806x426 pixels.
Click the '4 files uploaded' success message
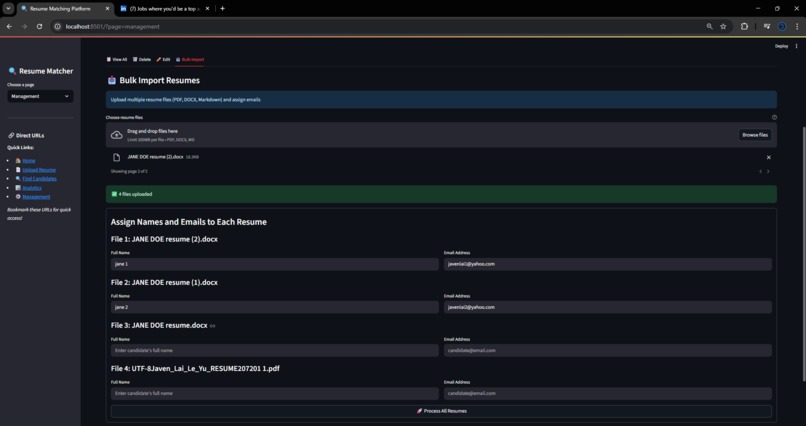click(x=441, y=194)
